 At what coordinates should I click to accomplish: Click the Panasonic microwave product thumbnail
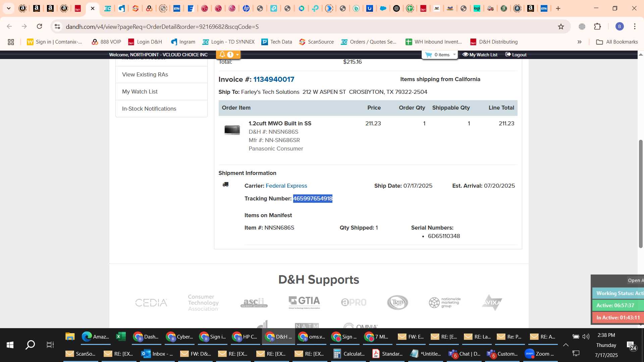[232, 130]
